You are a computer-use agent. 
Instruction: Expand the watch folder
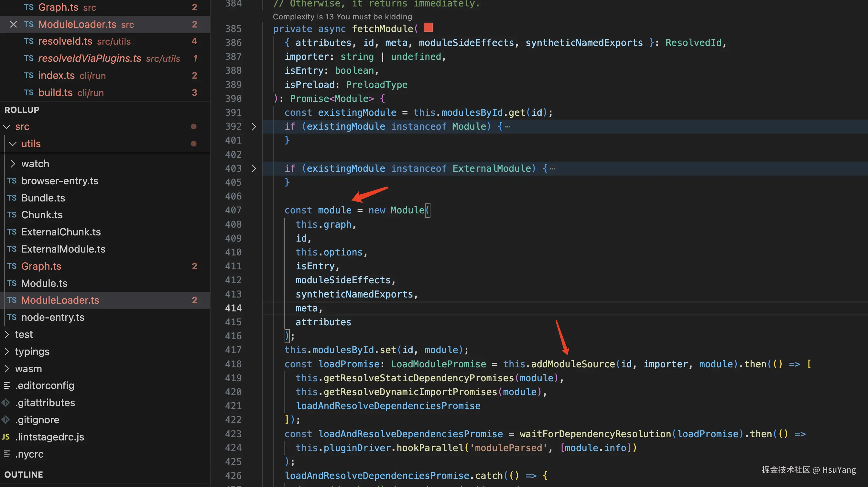click(x=13, y=164)
